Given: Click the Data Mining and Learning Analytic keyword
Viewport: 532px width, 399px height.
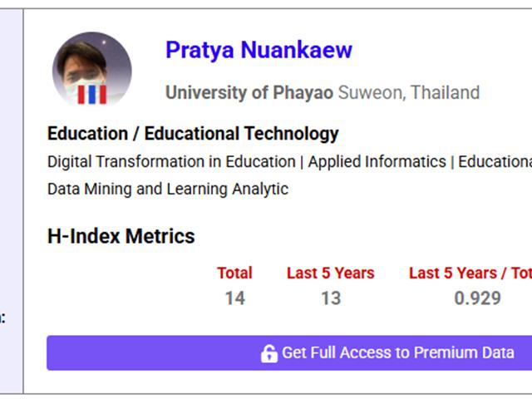Looking at the screenshot, I should click(168, 189).
